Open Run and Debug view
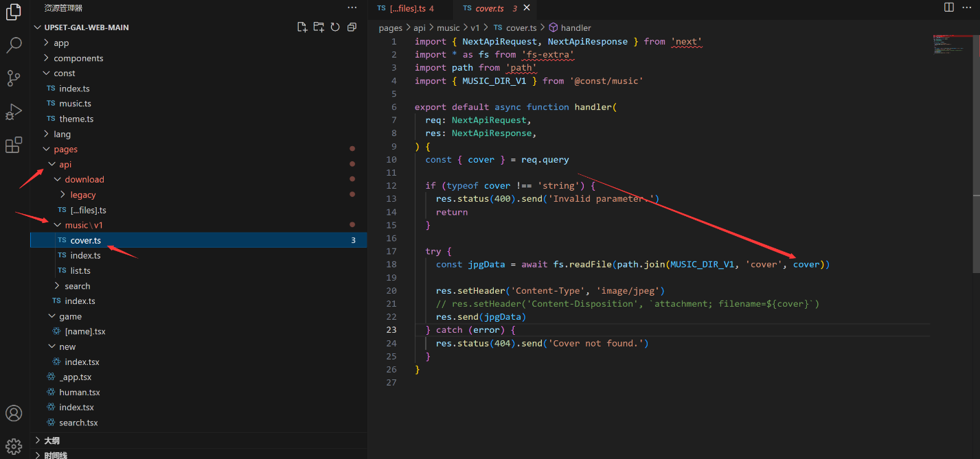 tap(14, 111)
